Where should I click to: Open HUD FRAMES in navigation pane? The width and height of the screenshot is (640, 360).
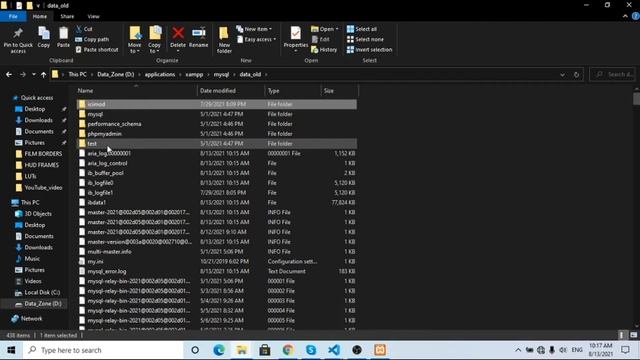[37, 165]
